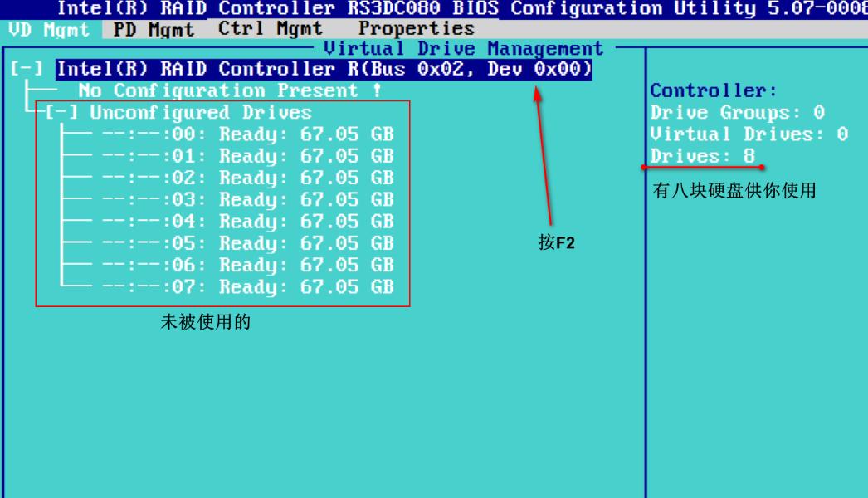Screen dimensions: 868x498
Task: Open the PD Mgmt tab
Action: [154, 29]
